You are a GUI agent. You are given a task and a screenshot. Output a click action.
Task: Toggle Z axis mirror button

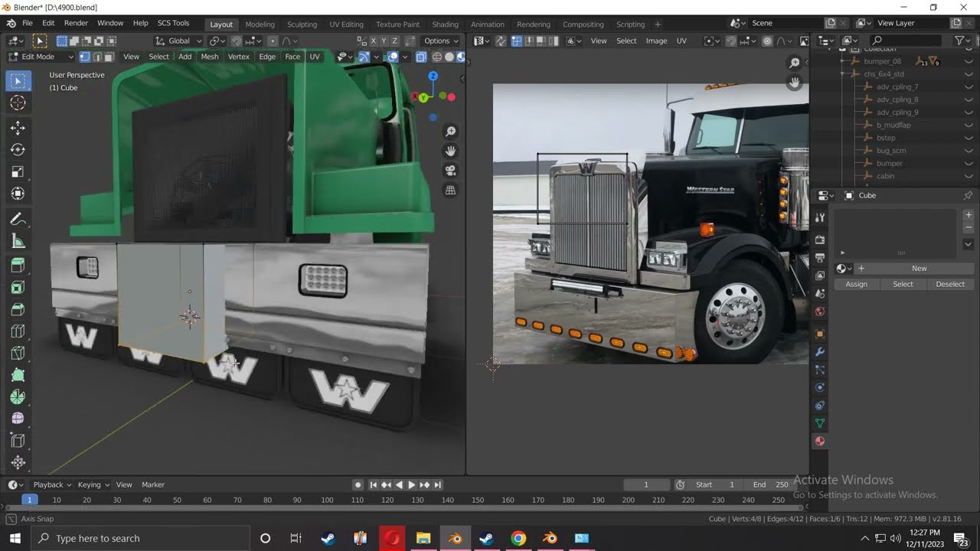(395, 41)
